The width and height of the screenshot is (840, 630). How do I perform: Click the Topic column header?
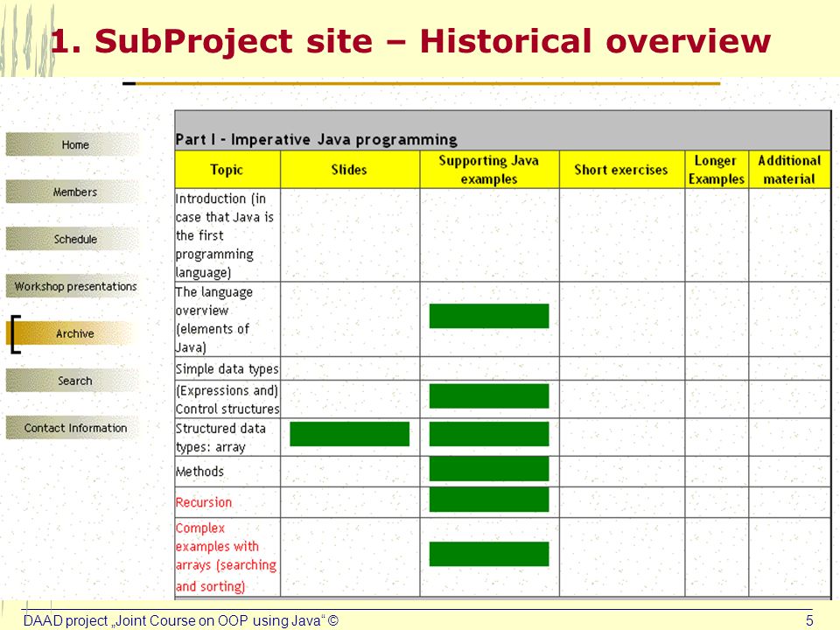point(227,170)
